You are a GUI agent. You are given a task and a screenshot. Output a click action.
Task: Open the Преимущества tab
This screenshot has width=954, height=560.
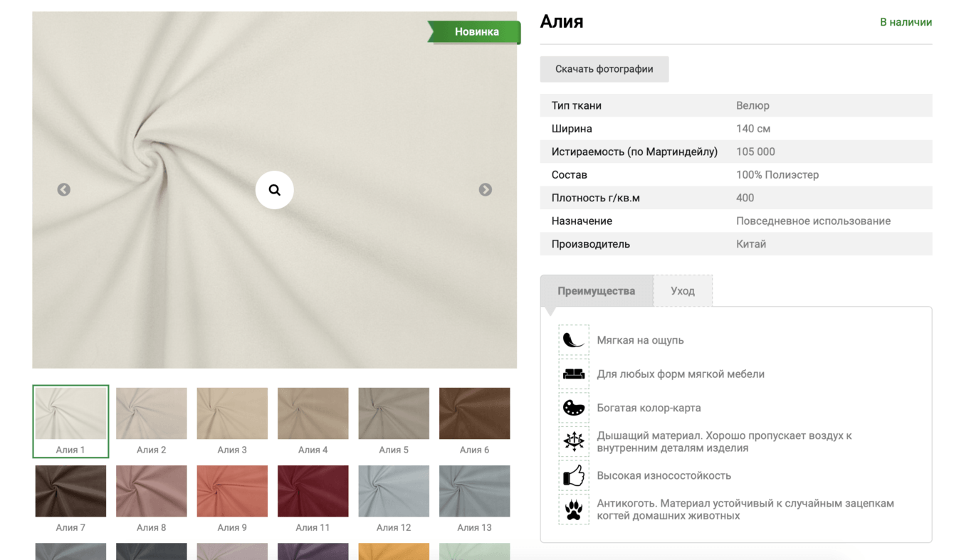click(596, 291)
